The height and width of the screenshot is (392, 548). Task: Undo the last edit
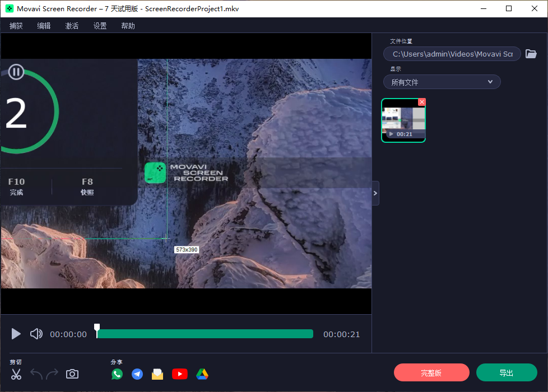(36, 374)
